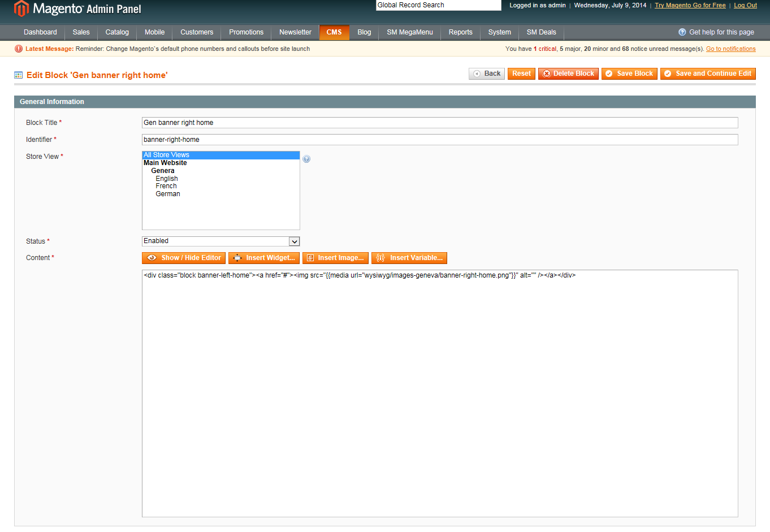This screenshot has height=532, width=770.
Task: Click the 'Logged in as admin' text
Action: (538, 5)
